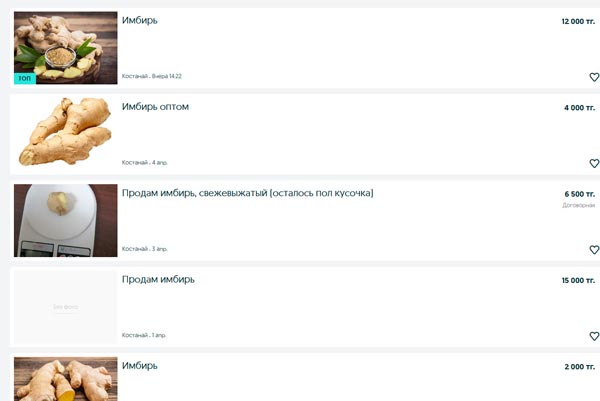Click the ТОП badge on first listing

click(25, 78)
